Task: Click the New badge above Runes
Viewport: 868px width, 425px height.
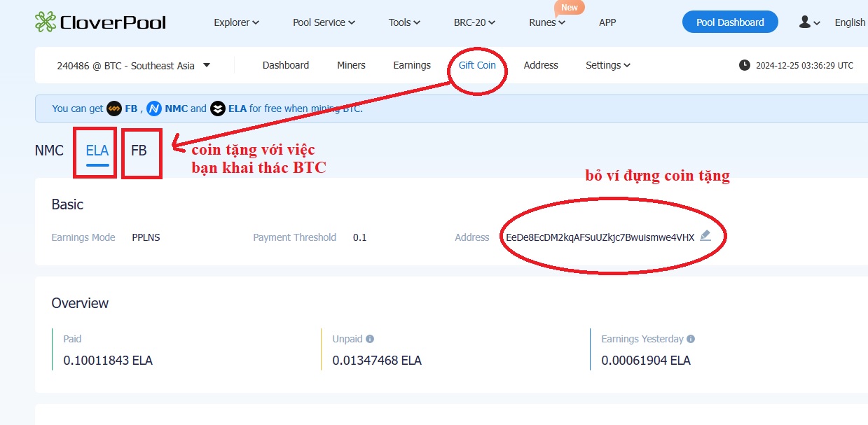Action: pyautogui.click(x=570, y=8)
